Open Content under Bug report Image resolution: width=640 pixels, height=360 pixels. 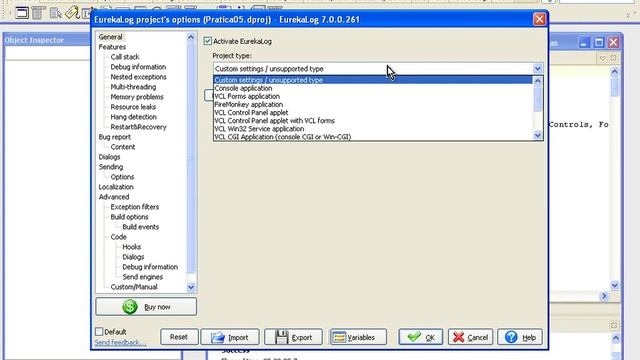[x=122, y=147]
